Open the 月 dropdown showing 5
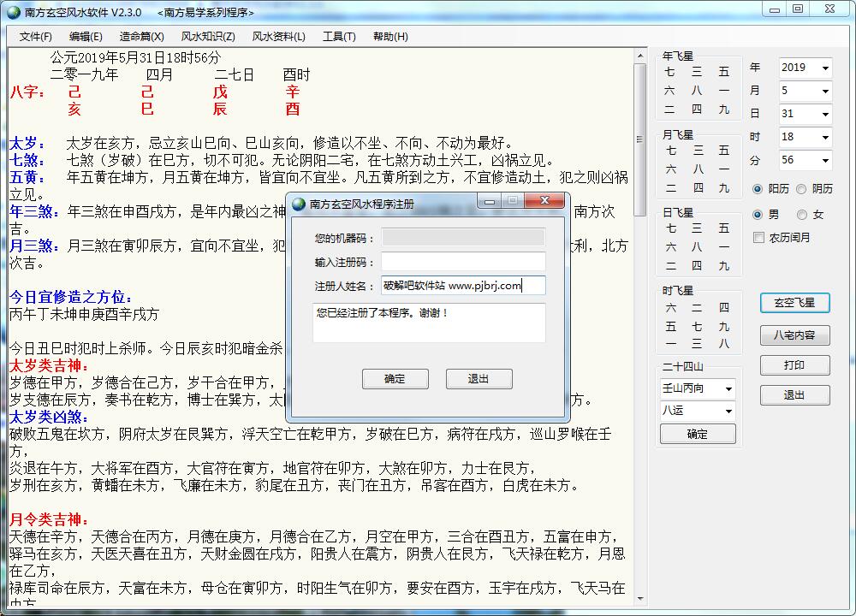Screen dimensions: 856x616 pos(825,92)
